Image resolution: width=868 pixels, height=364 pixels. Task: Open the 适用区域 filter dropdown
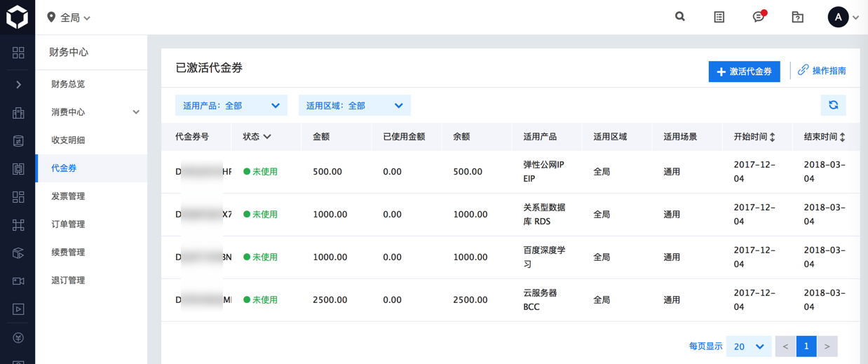tap(354, 106)
